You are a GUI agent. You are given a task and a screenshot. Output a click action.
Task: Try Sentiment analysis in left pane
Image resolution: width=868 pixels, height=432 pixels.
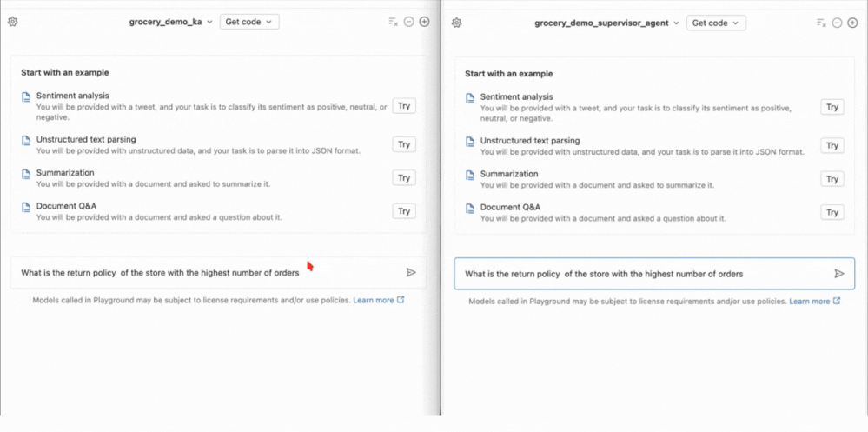(404, 106)
